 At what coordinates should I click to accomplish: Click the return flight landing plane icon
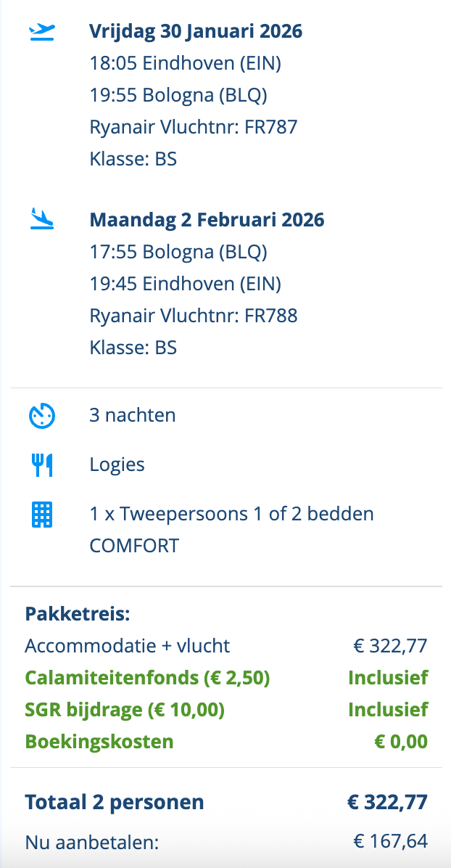coord(42,218)
